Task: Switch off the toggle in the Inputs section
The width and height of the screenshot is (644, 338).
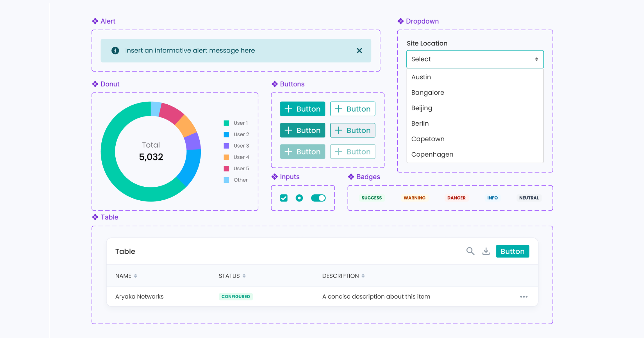Action: click(x=318, y=198)
